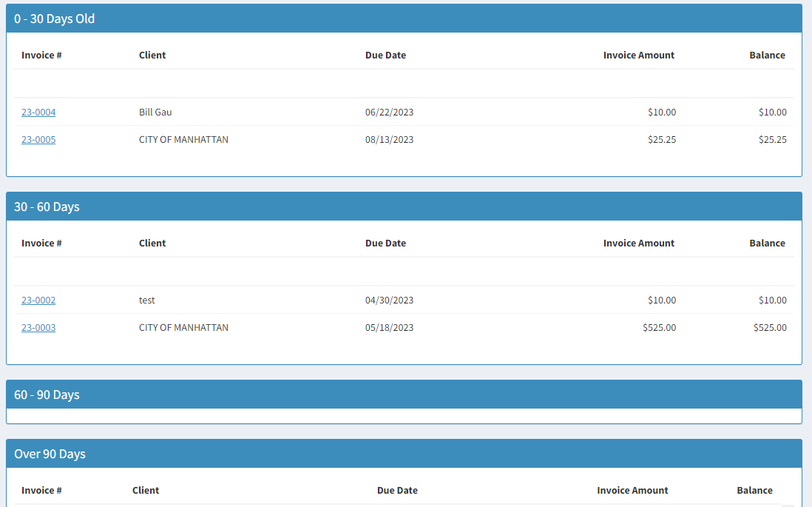Click 'Balance' header in 0-30 Days table
812x507 pixels.
tap(767, 55)
